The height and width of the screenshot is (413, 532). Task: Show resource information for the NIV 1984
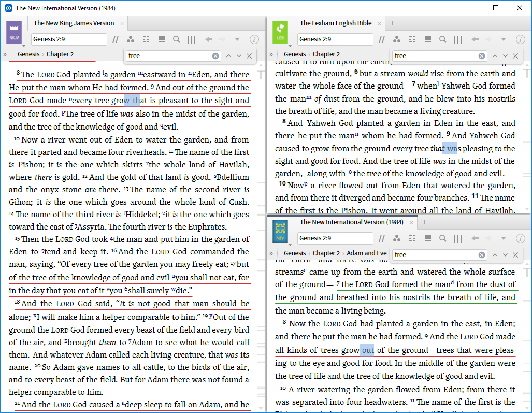521,238
